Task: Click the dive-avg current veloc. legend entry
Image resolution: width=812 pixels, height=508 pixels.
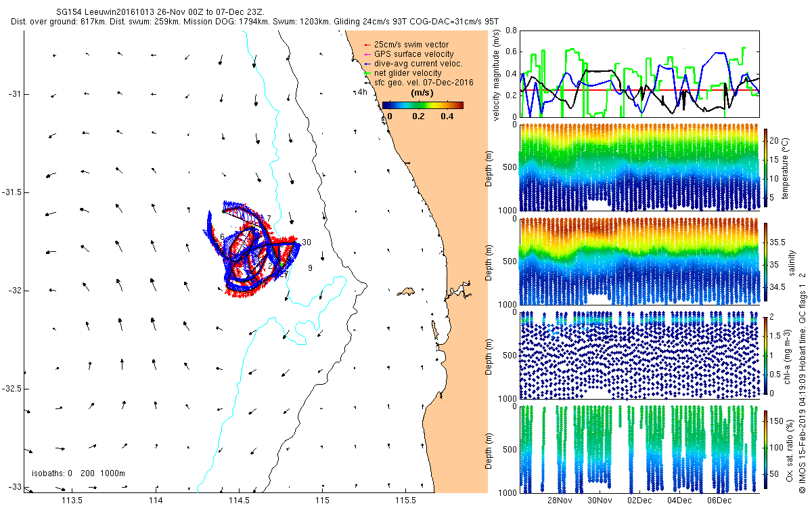Action: click(412, 64)
